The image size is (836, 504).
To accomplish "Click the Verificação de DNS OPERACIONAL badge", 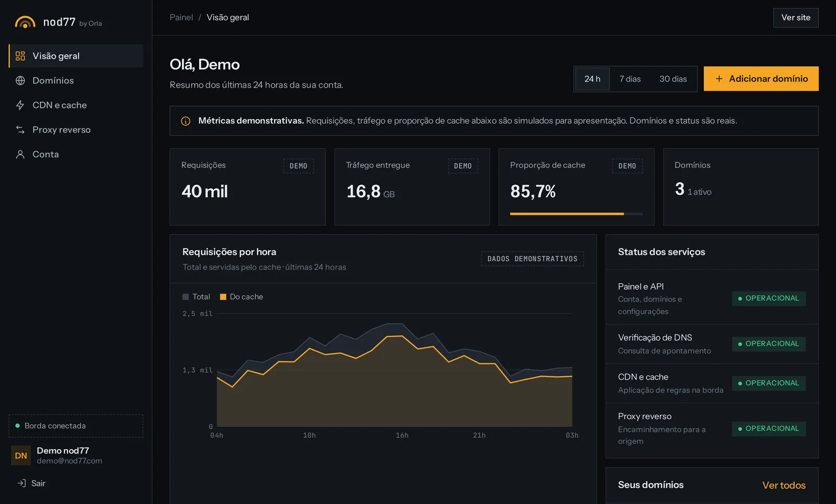I will pyautogui.click(x=769, y=344).
